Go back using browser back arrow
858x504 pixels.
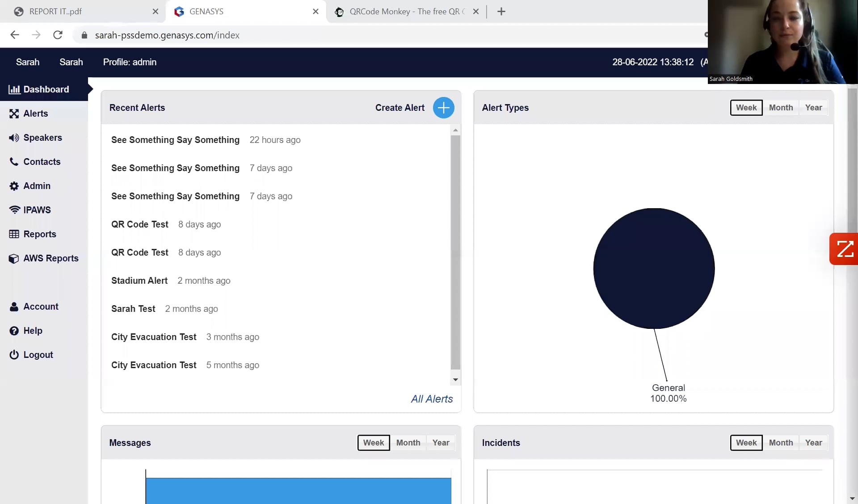pos(15,35)
